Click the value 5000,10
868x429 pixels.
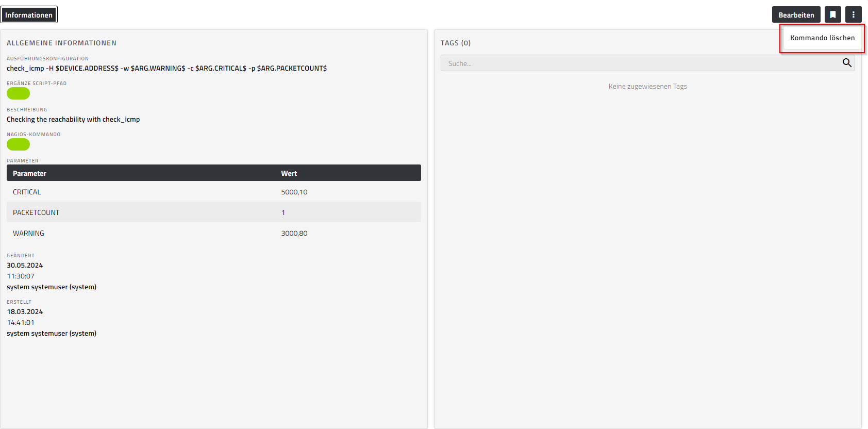pos(294,192)
